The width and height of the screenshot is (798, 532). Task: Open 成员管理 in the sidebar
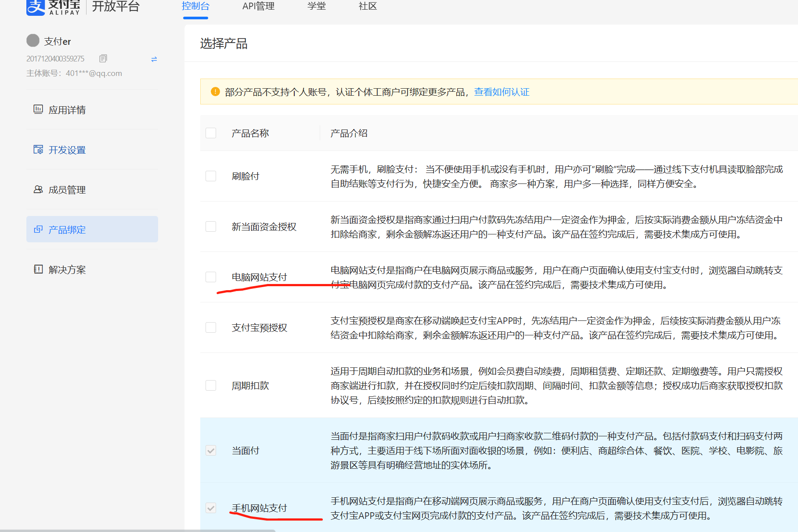[x=92, y=190]
